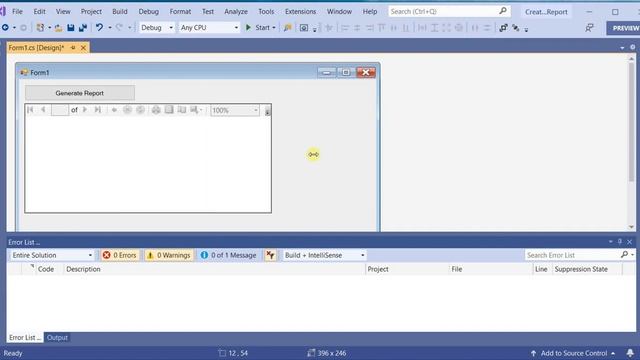The image size is (640, 360).
Task: Stop rendering in report viewer
Action: [127, 110]
